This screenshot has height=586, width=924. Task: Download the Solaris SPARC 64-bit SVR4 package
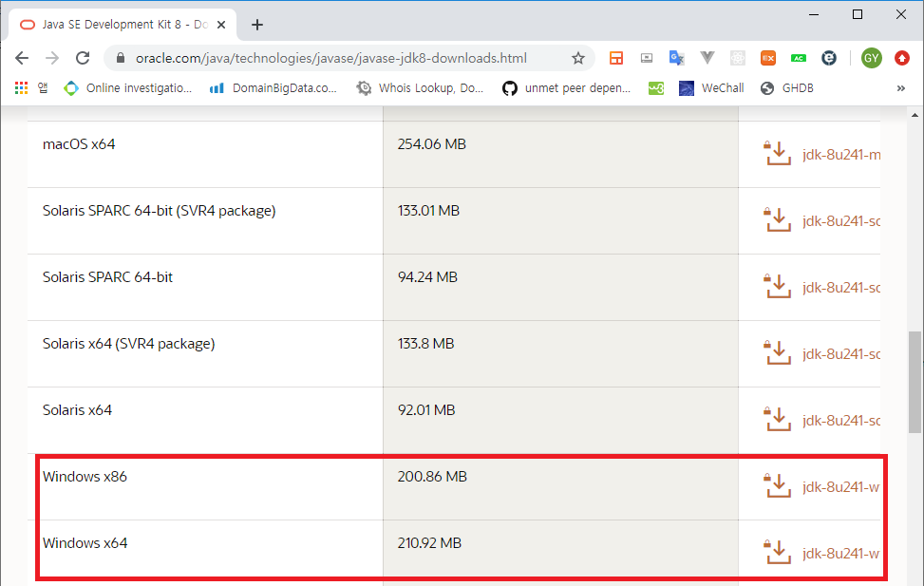[778, 220]
